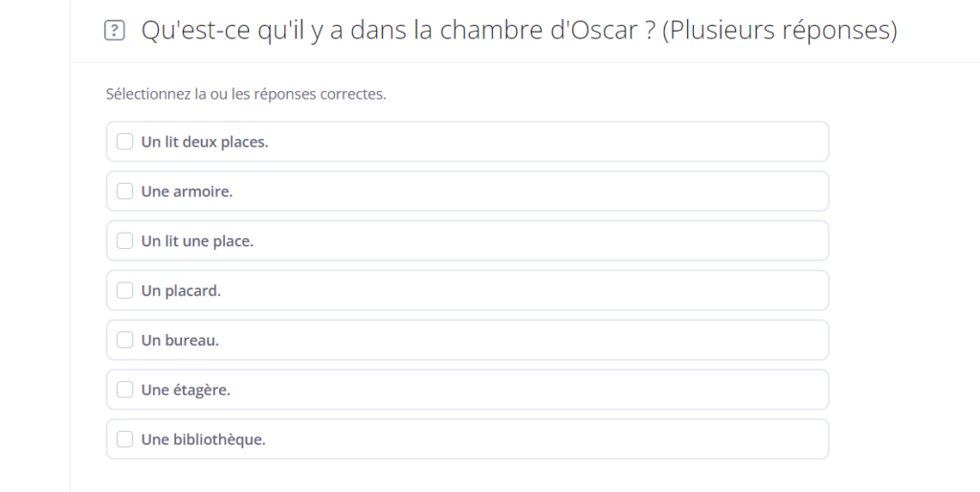The width and height of the screenshot is (980, 492).
Task: Enable the checkbox next to 'Un lit une place.'
Action: [x=125, y=240]
